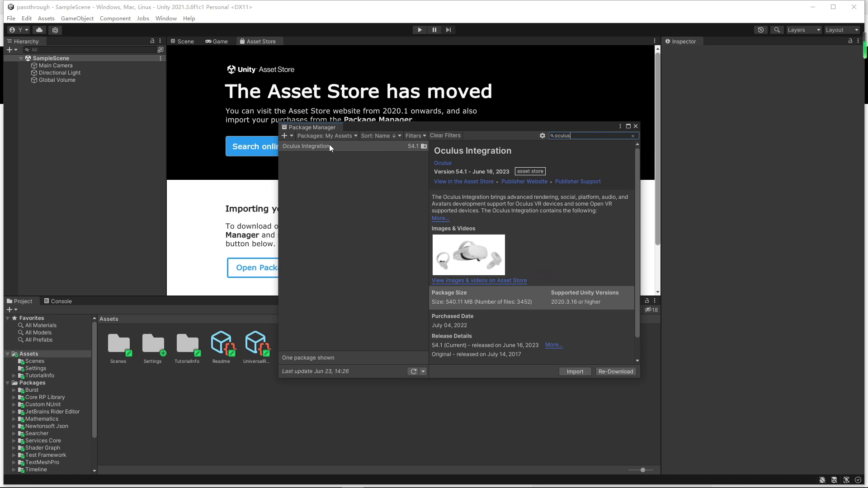Viewport: 868px width, 488px height.
Task: Click the Re-Download button
Action: (x=616, y=371)
